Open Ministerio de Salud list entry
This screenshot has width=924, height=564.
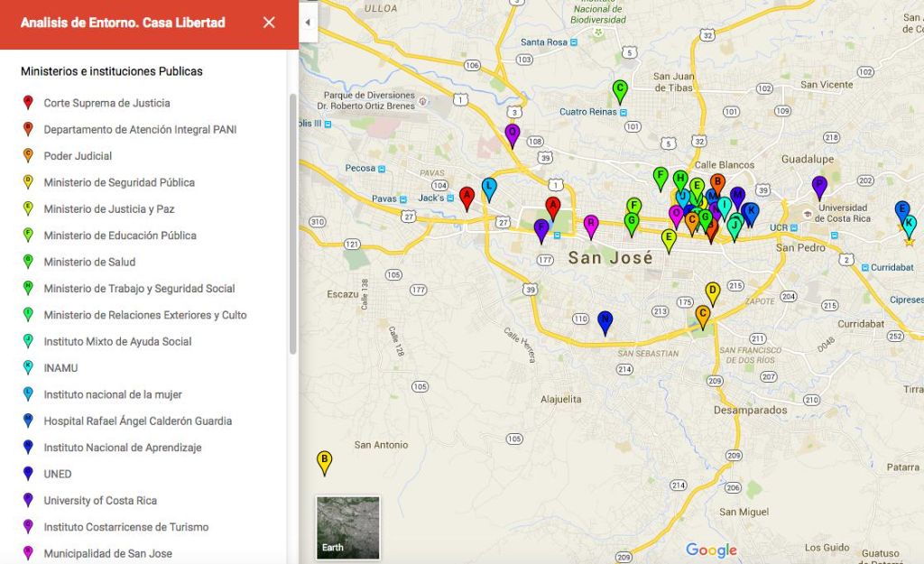point(89,262)
